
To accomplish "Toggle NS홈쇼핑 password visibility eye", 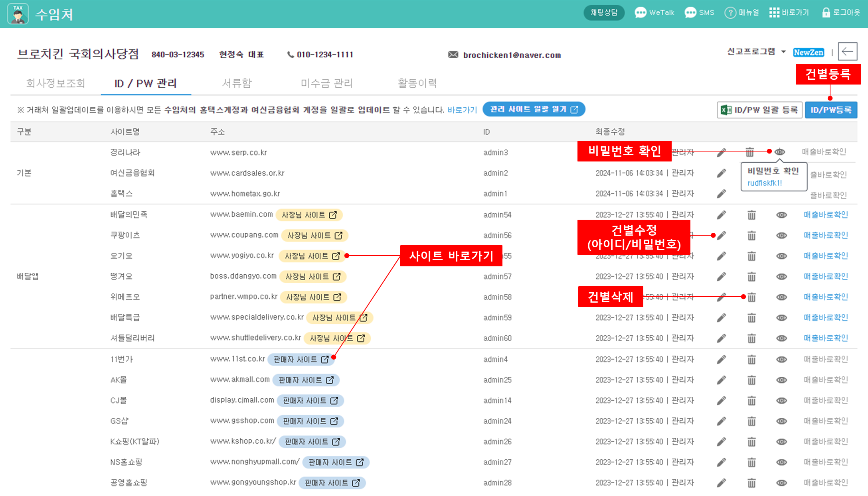I will [x=781, y=463].
